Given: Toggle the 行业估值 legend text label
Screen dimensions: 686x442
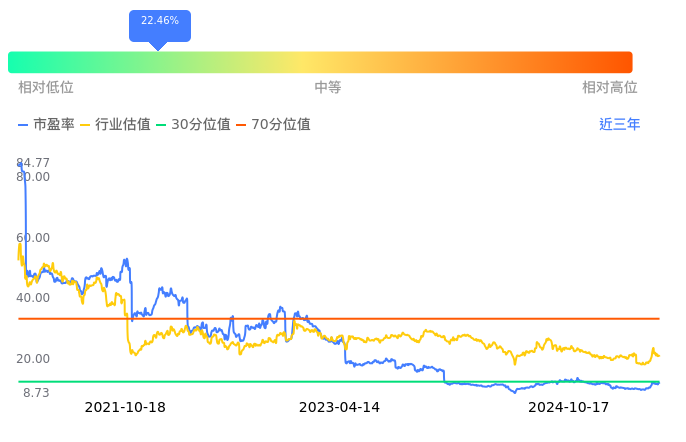Looking at the screenshot, I should pos(123,125).
